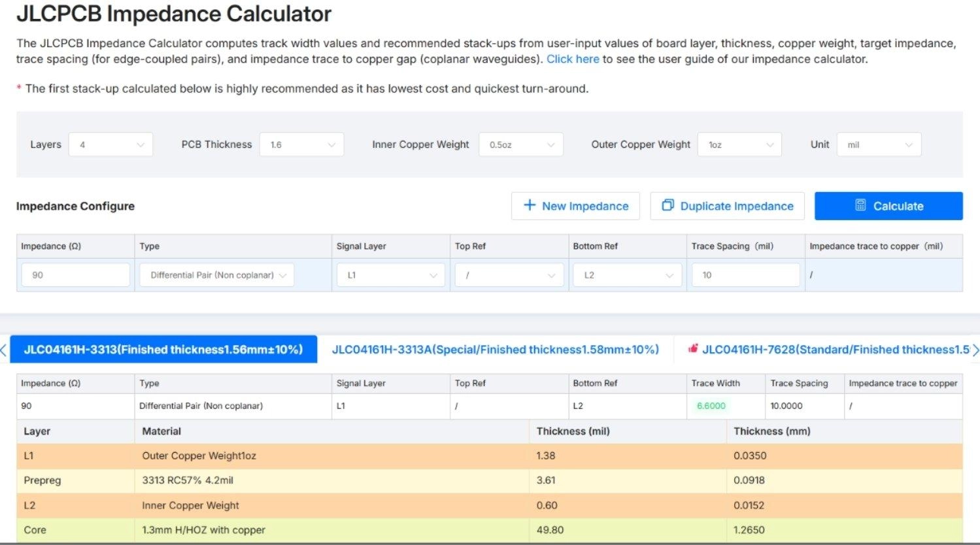
Task: Click the copy icon on Duplicate Impedance
Action: click(x=667, y=205)
